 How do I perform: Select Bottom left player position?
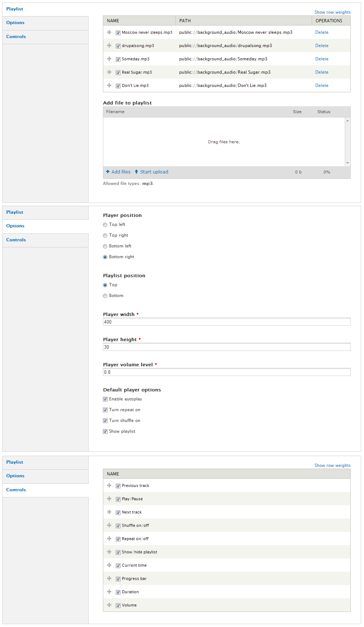pyautogui.click(x=105, y=246)
